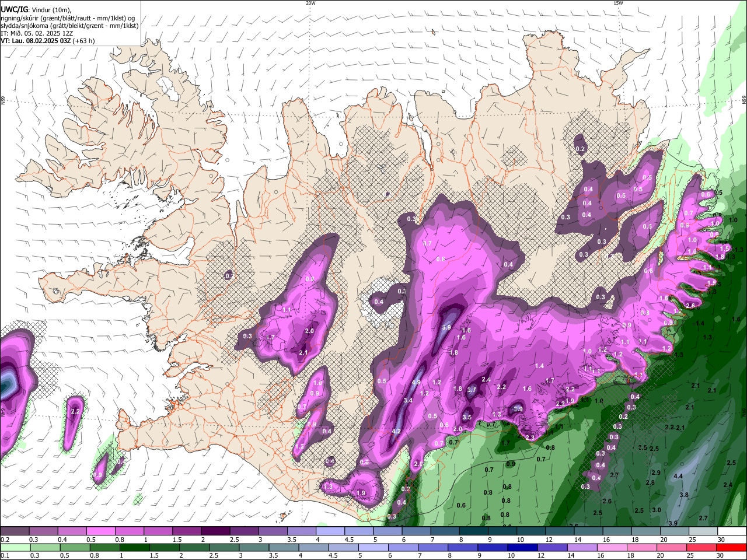Click the 3.7 precipitation value on the map
The width and height of the screenshot is (747, 560).
pyautogui.click(x=472, y=390)
